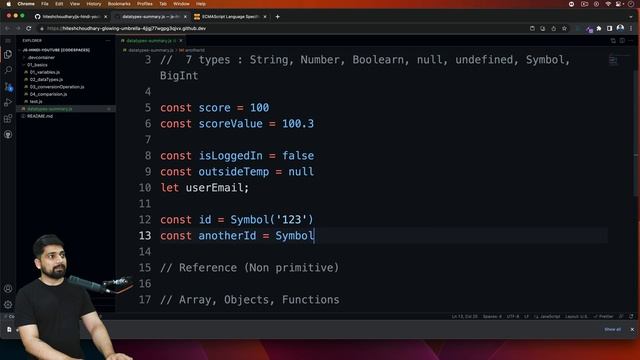Select datatypes-summary.js browser tab
The width and height of the screenshot is (640, 360).
(150, 17)
